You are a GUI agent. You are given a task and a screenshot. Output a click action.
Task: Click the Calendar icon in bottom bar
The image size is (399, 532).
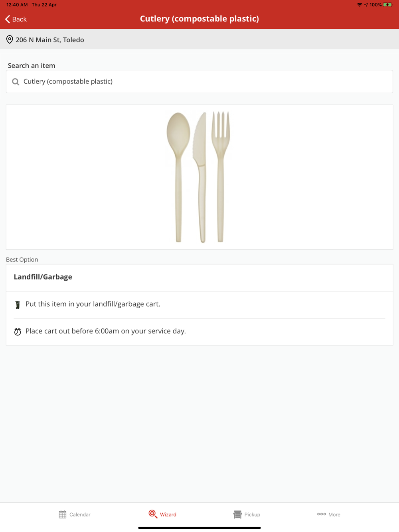pyautogui.click(x=63, y=514)
